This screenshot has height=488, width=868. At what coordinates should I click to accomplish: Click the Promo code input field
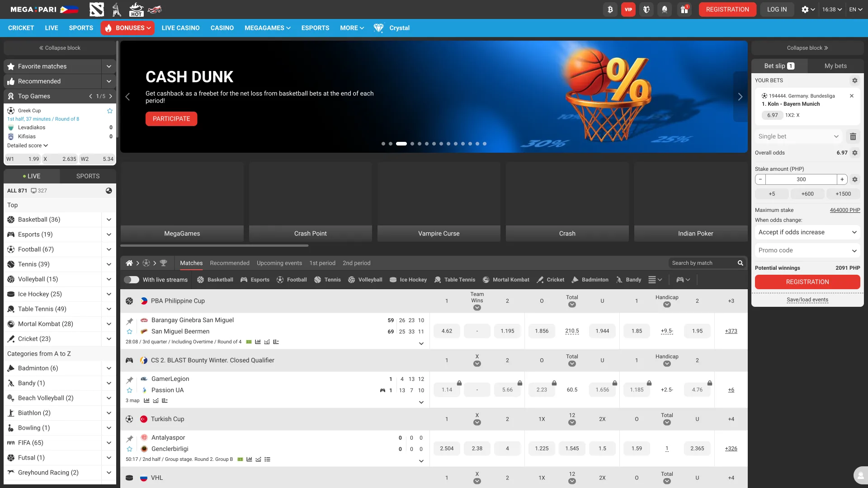[800, 250]
